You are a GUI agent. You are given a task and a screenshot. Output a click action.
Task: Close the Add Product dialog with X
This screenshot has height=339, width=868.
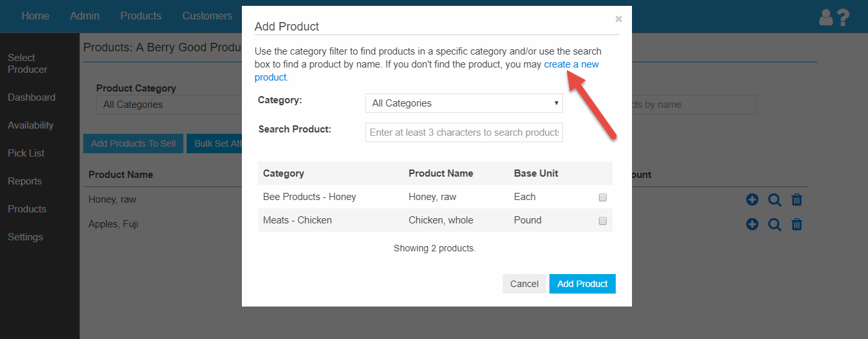(x=618, y=19)
